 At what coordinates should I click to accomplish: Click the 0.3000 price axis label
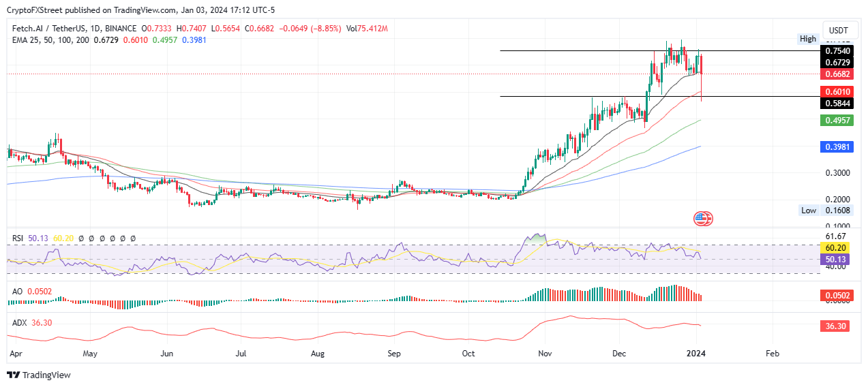point(837,173)
